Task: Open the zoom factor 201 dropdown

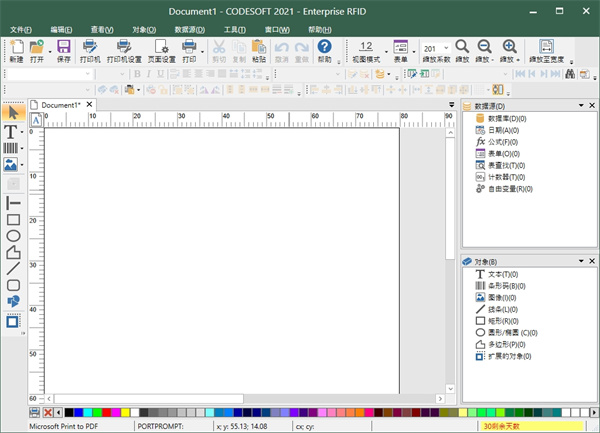Action: 445,48
